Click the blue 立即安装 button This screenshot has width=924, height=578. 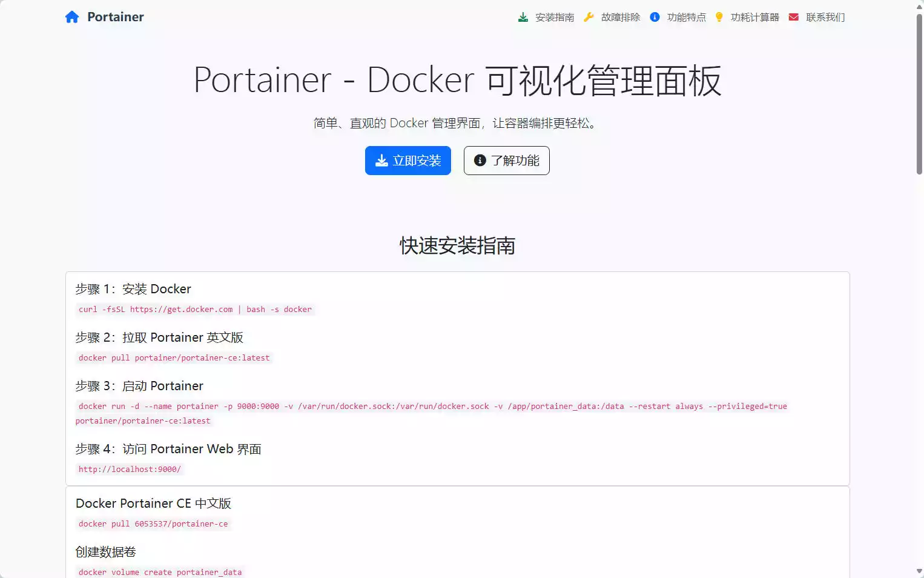(x=408, y=161)
